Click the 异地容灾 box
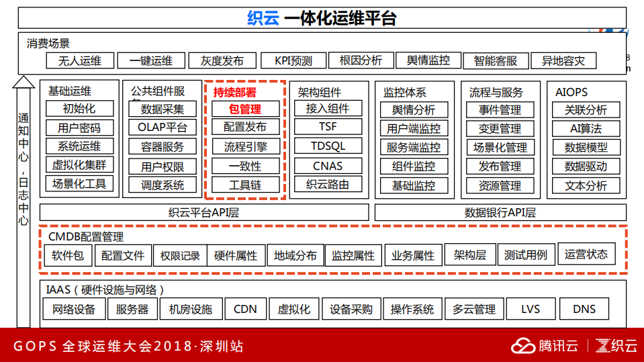The width and height of the screenshot is (644, 362). pos(563,61)
